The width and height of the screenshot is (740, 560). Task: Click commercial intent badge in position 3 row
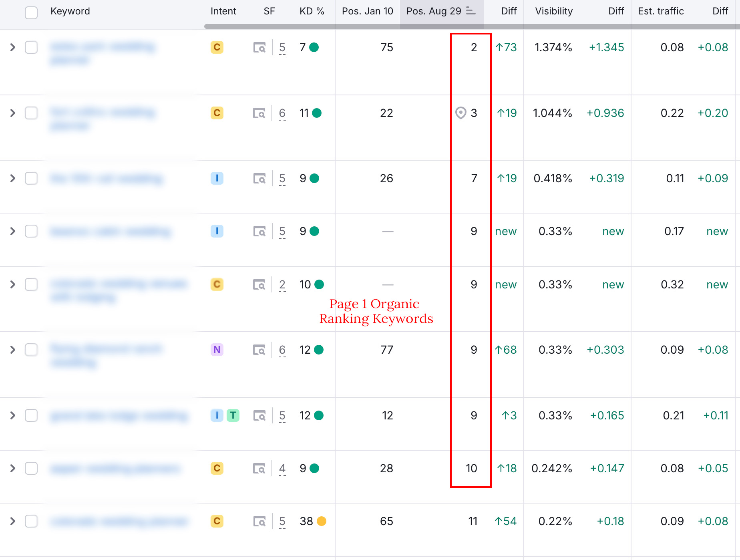click(x=217, y=113)
